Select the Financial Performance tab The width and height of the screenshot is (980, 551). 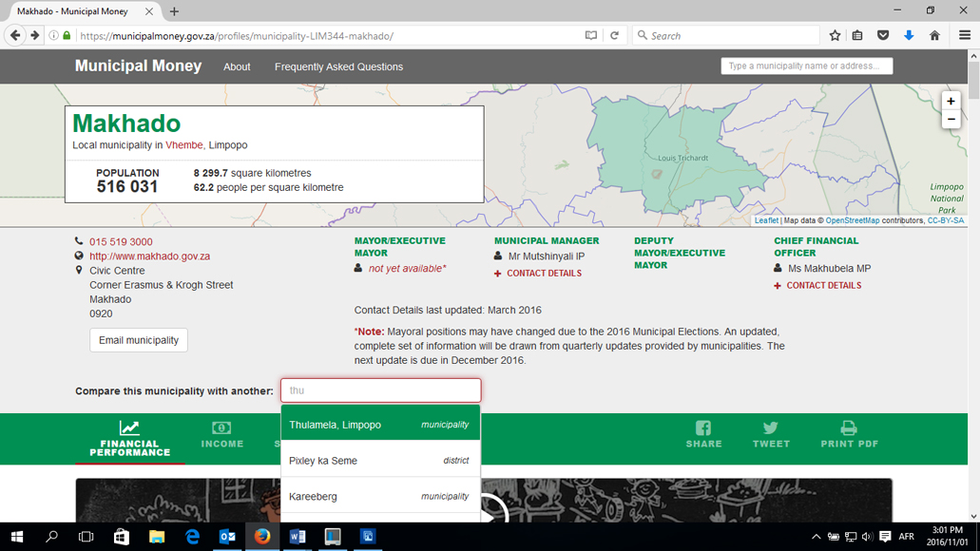pyautogui.click(x=129, y=439)
